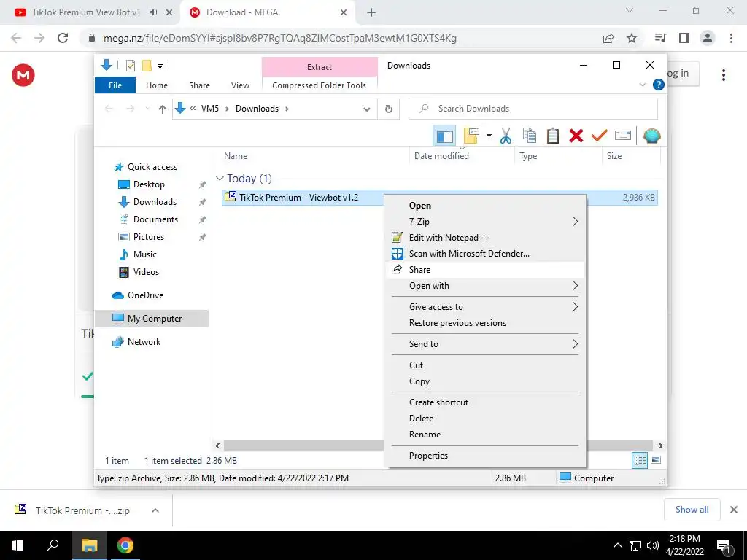Open the notification center icon

pos(724,545)
